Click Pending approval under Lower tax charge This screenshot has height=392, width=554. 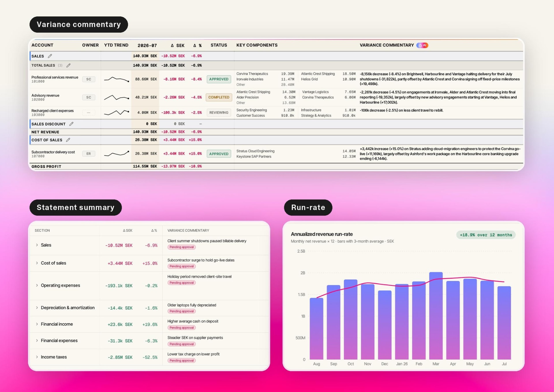(x=181, y=361)
